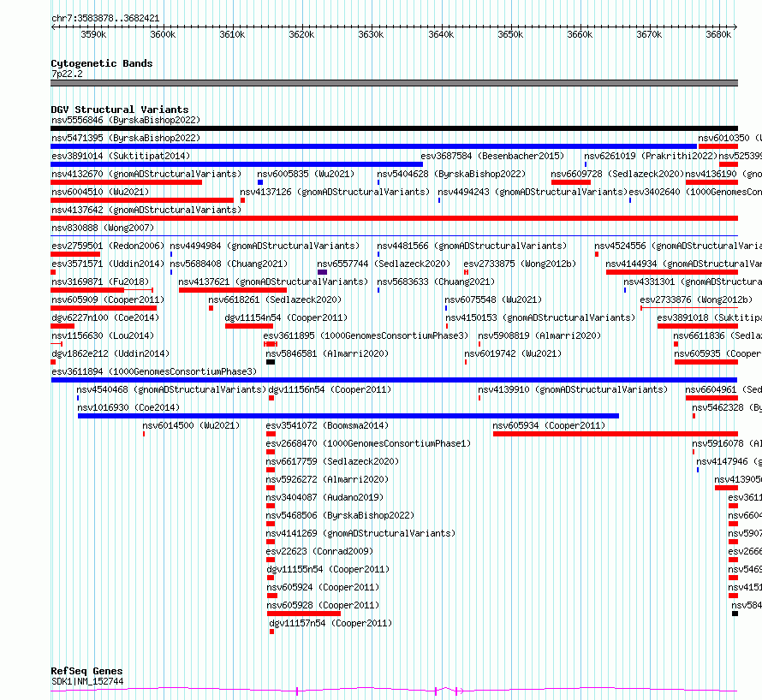Select nsv4137621 gnomAD variant label

point(273,282)
